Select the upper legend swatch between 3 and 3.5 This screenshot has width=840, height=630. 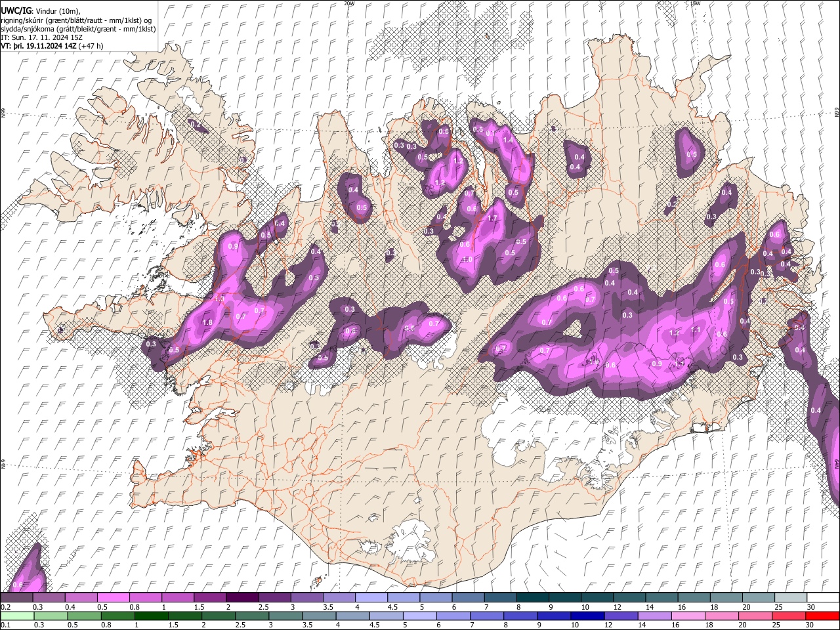pos(308,597)
